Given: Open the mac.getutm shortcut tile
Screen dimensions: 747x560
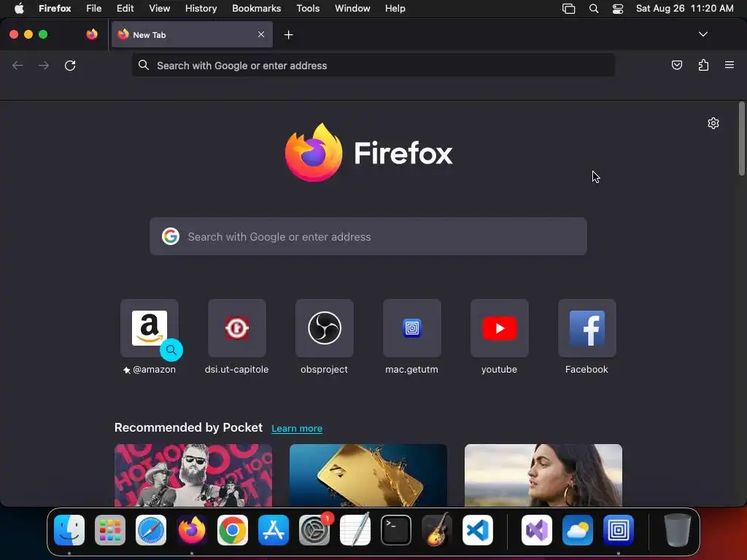Looking at the screenshot, I should tap(412, 327).
